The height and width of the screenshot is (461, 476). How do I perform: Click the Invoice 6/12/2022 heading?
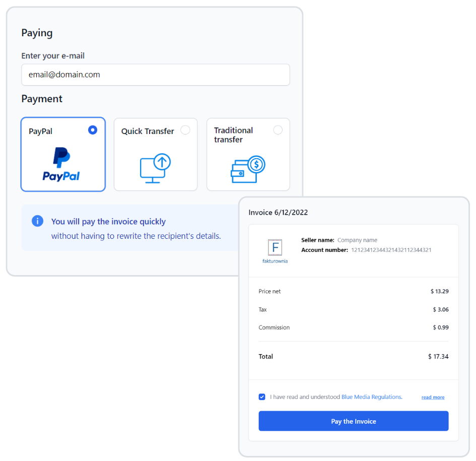pyautogui.click(x=278, y=212)
